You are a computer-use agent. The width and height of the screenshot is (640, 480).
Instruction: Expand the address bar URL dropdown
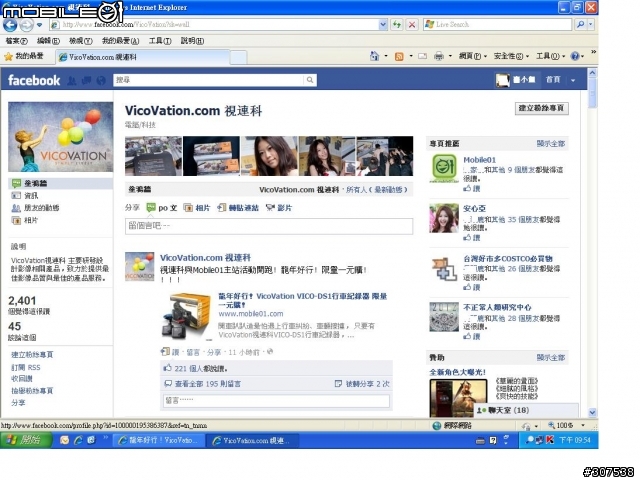click(383, 24)
